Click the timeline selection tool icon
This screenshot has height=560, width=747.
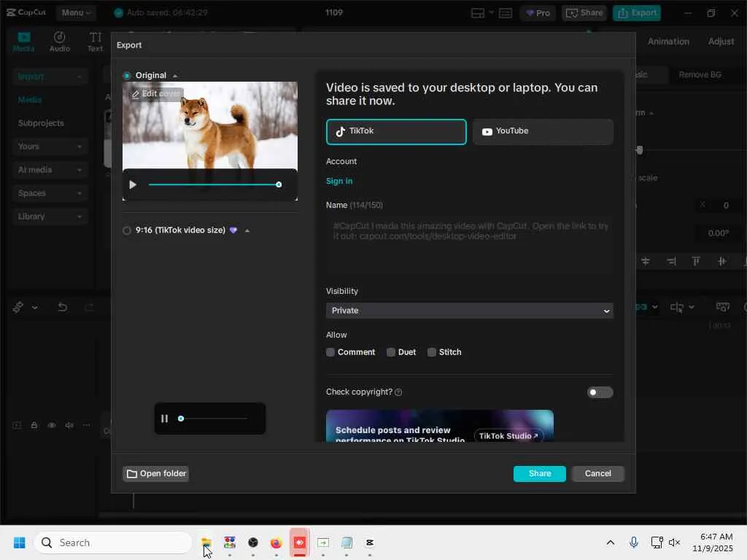point(18,307)
